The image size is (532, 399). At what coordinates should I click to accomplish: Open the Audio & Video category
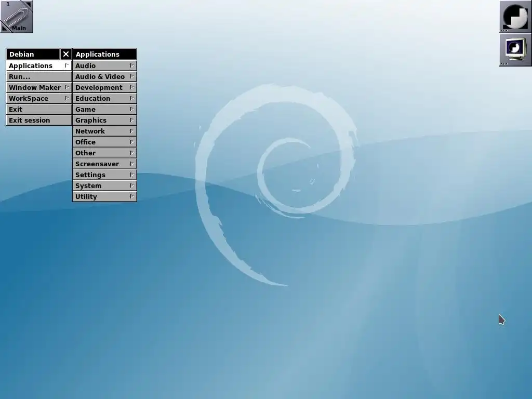click(x=104, y=77)
